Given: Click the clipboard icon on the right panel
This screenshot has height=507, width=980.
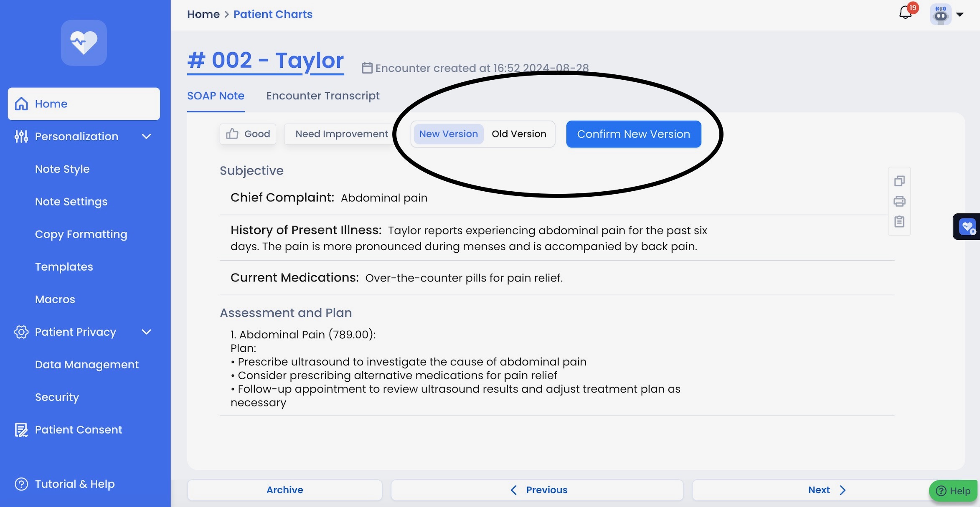Looking at the screenshot, I should 899,221.
